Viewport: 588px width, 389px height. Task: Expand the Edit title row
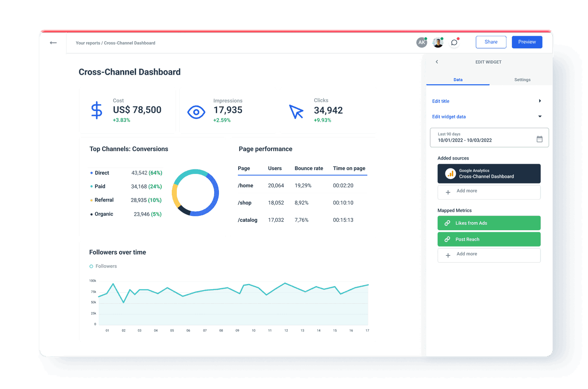pyautogui.click(x=540, y=101)
